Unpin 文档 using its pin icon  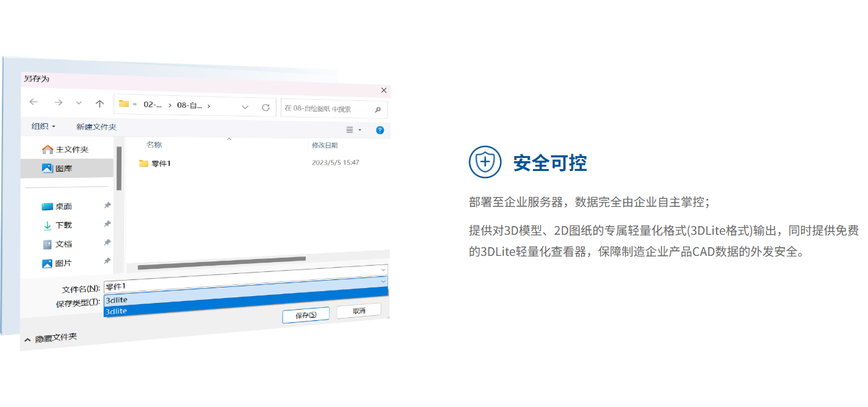(107, 242)
